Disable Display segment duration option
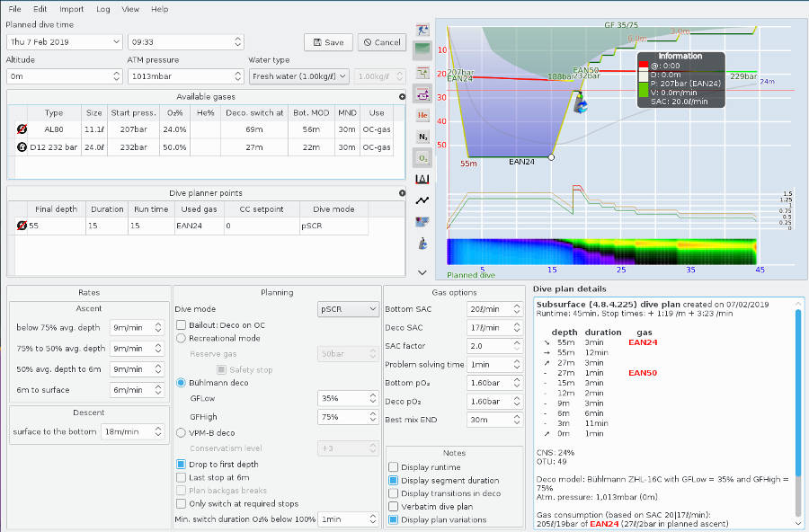Viewport: 809px width, 532px height. pyautogui.click(x=393, y=480)
